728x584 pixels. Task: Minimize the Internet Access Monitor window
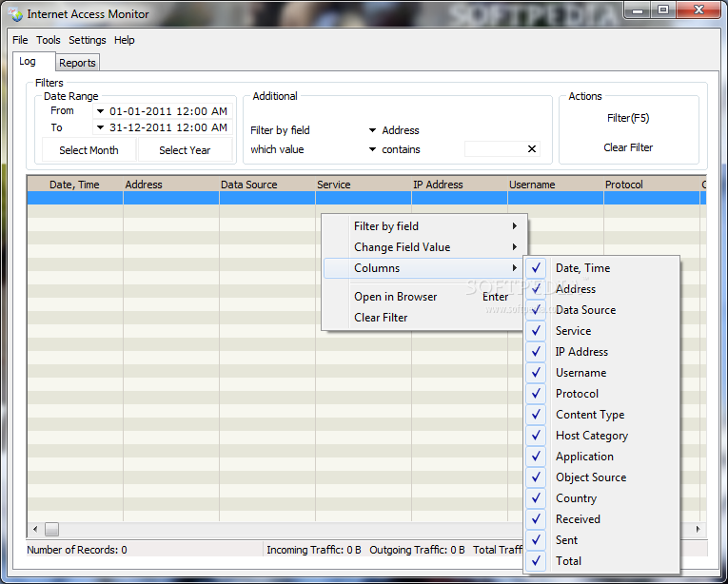point(638,10)
